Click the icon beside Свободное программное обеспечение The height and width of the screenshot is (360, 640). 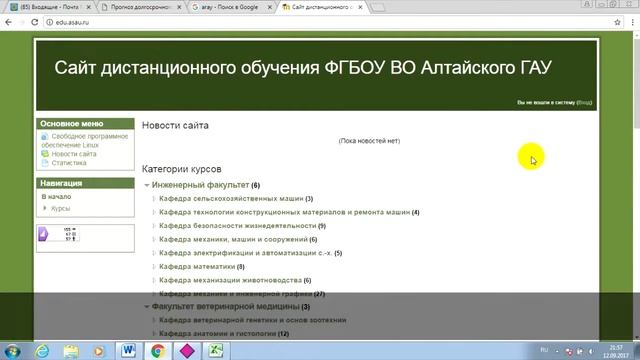coord(45,136)
